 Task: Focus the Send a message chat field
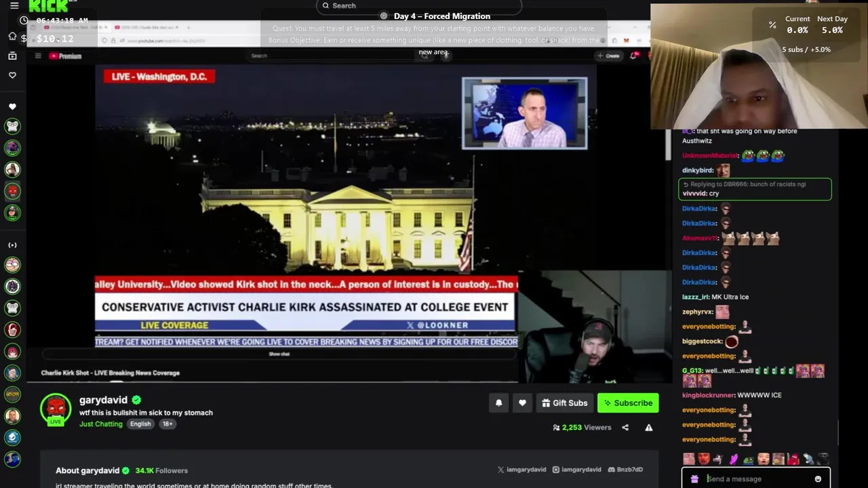pyautogui.click(x=756, y=479)
